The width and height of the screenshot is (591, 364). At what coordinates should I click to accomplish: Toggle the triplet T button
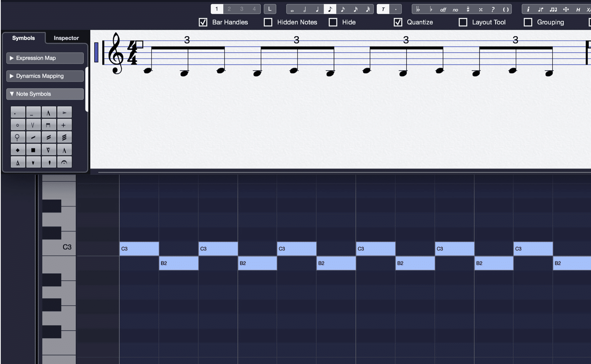(383, 9)
